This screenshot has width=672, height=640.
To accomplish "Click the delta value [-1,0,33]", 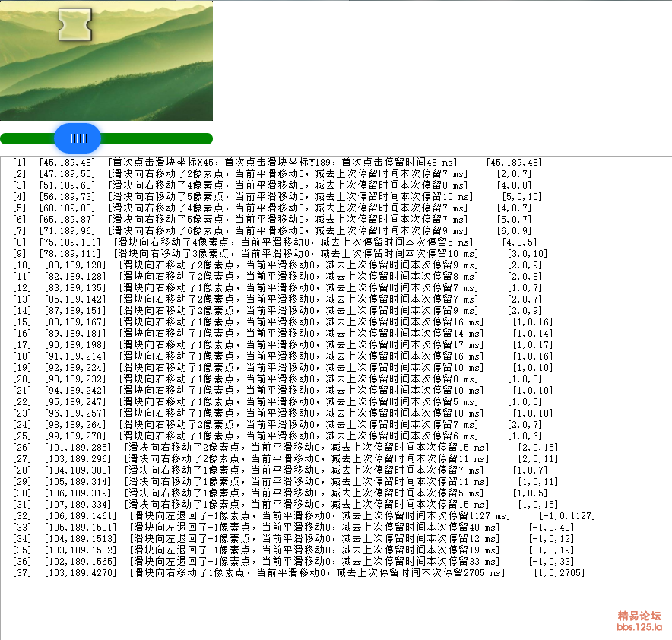I will pos(552,561).
